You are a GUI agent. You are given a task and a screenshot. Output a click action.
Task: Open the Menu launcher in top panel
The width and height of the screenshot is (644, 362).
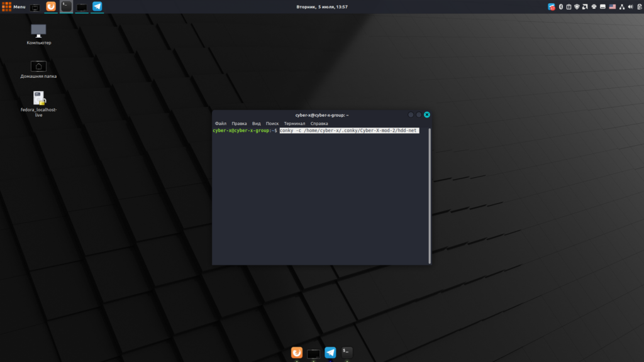[x=14, y=7]
